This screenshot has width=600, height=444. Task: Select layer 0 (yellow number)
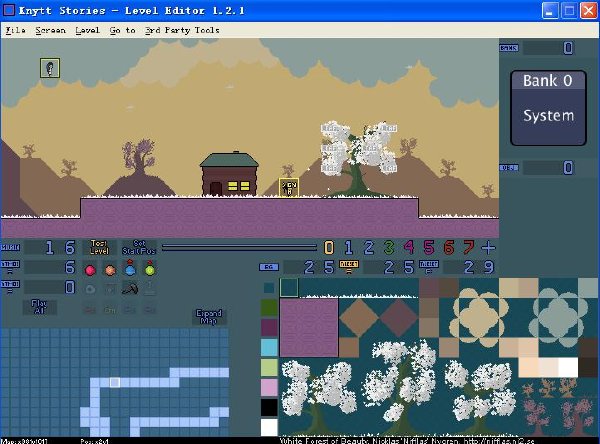(329, 248)
